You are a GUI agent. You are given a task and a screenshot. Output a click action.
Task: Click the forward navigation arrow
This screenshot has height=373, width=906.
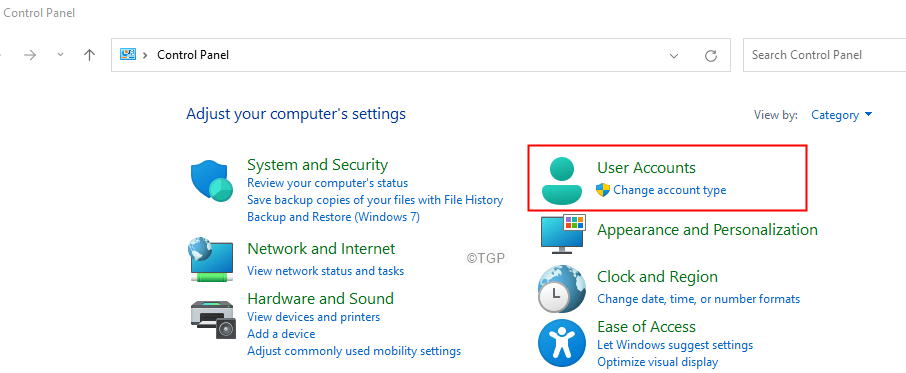pos(30,55)
